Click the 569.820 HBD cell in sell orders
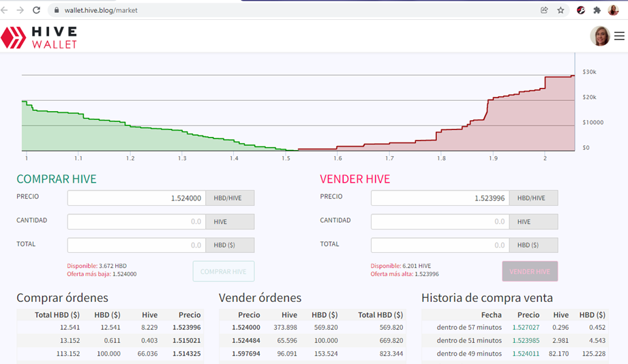The image size is (628, 364). pos(326,328)
